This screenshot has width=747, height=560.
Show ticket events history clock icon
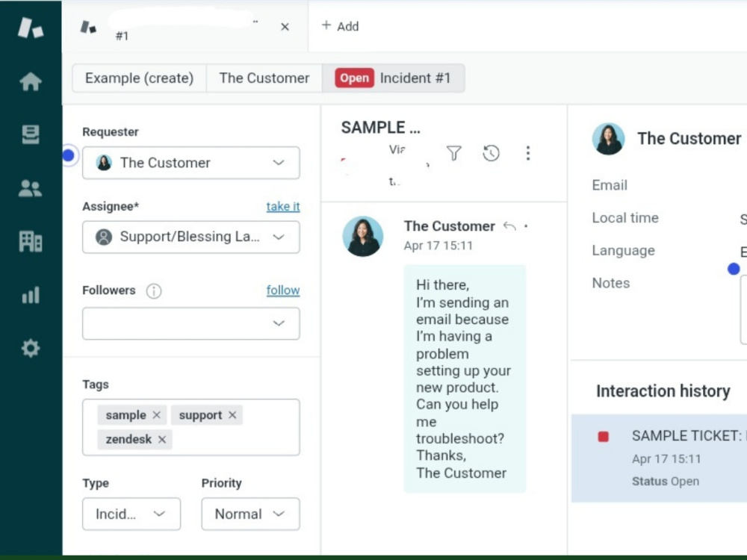[492, 153]
